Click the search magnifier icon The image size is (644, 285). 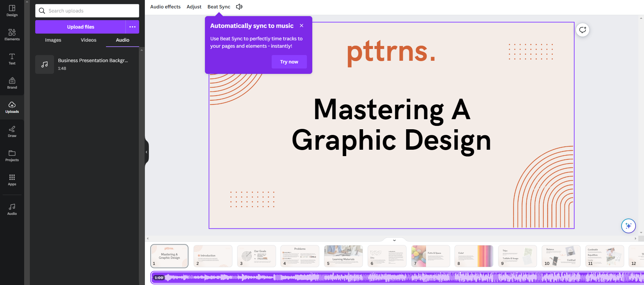point(42,11)
